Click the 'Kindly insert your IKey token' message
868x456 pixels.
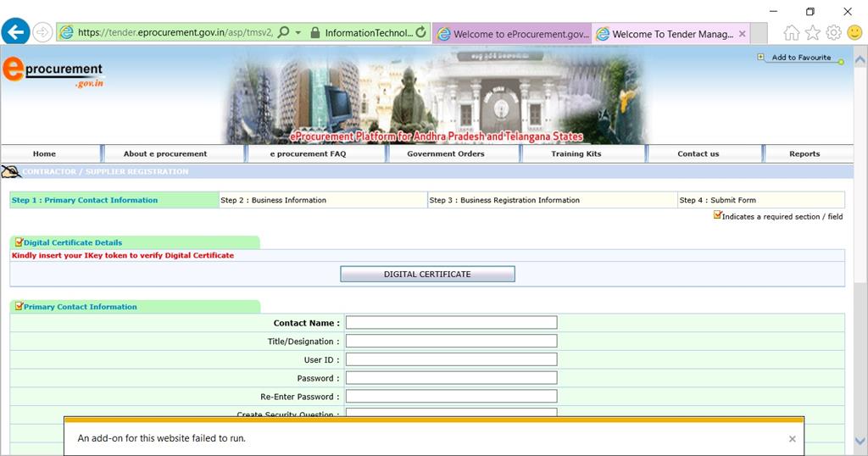point(123,256)
